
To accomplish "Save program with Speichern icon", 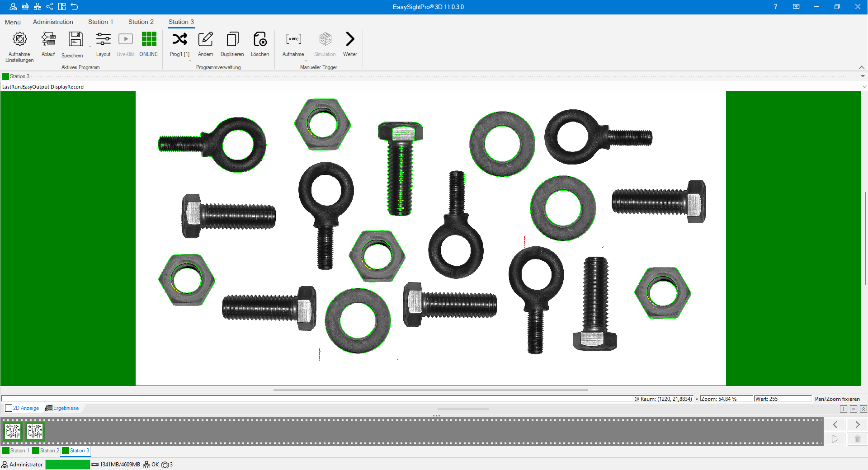I will click(x=75, y=40).
